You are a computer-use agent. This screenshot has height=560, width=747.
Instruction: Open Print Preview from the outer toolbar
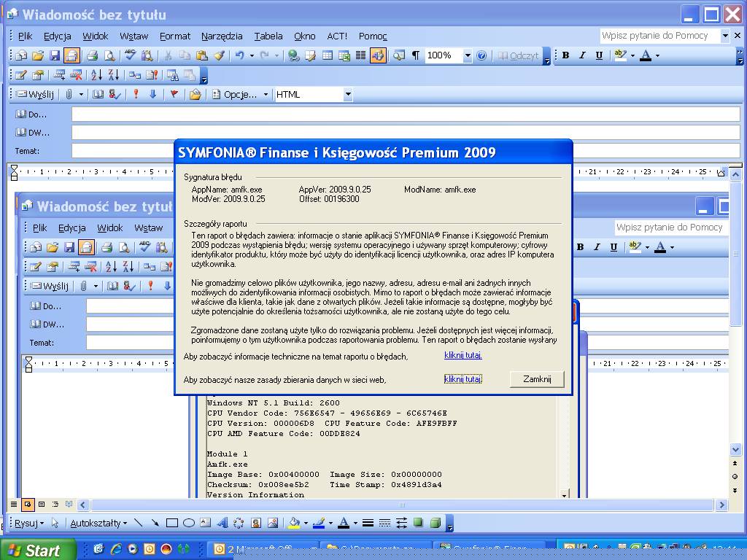click(x=109, y=55)
